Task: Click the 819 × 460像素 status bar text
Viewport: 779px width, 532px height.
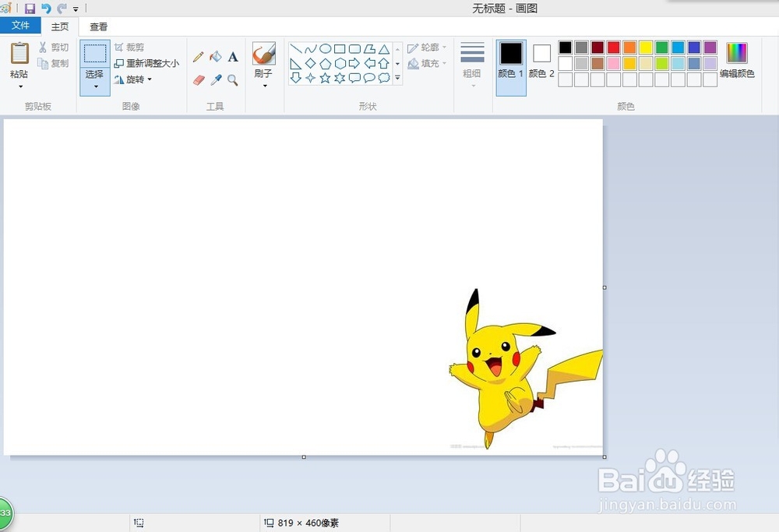Action: pos(308,523)
